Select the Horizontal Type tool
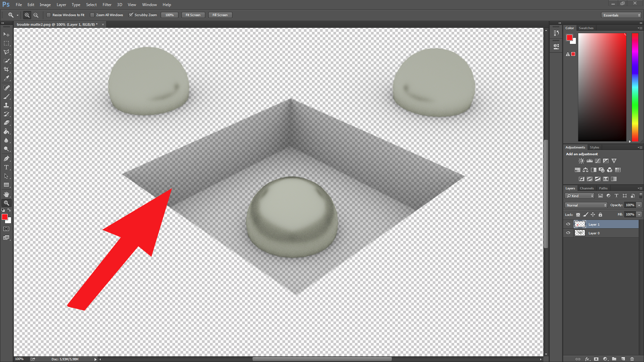The height and width of the screenshot is (362, 644). click(x=6, y=167)
